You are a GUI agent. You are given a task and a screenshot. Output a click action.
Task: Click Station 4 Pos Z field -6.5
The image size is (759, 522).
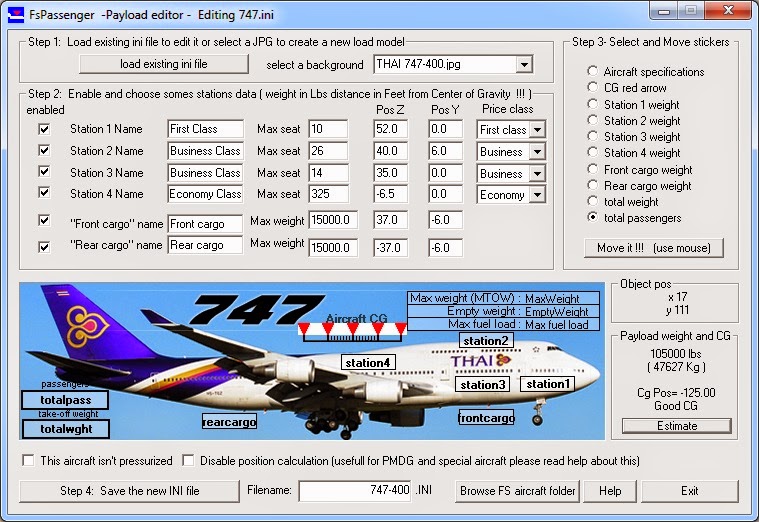(x=391, y=194)
